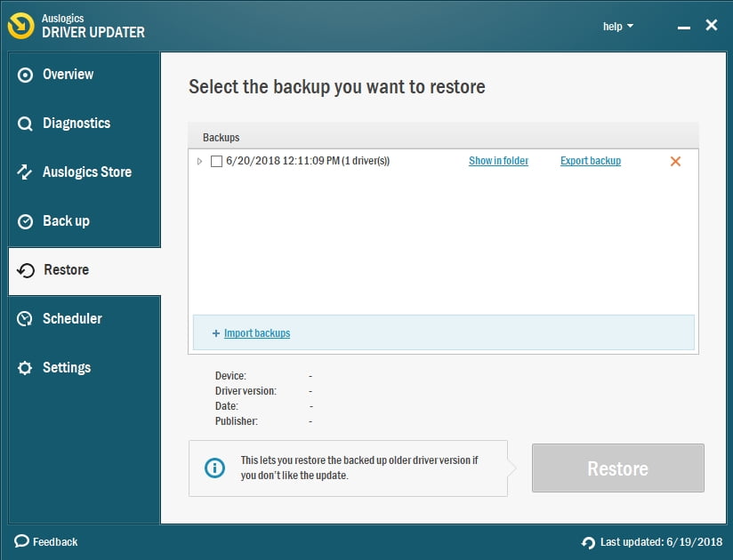Click the Select the backup heading

point(337,87)
